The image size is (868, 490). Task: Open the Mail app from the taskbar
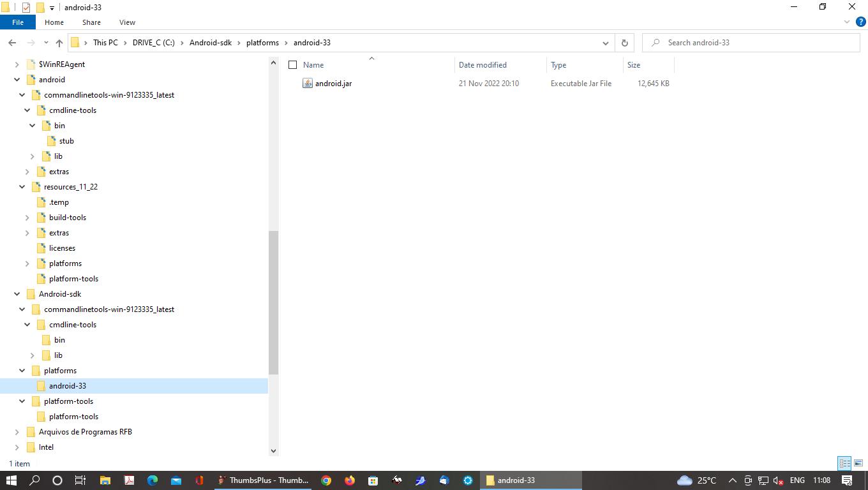coord(176,480)
